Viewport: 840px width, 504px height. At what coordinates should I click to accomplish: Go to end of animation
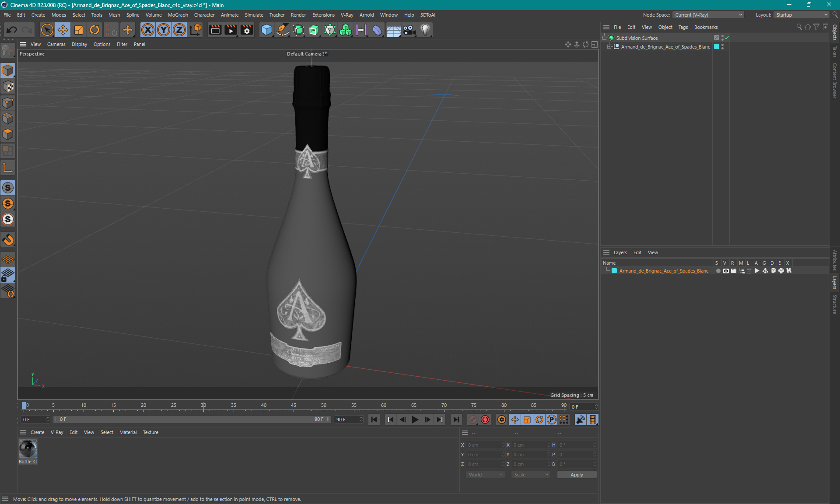point(456,420)
